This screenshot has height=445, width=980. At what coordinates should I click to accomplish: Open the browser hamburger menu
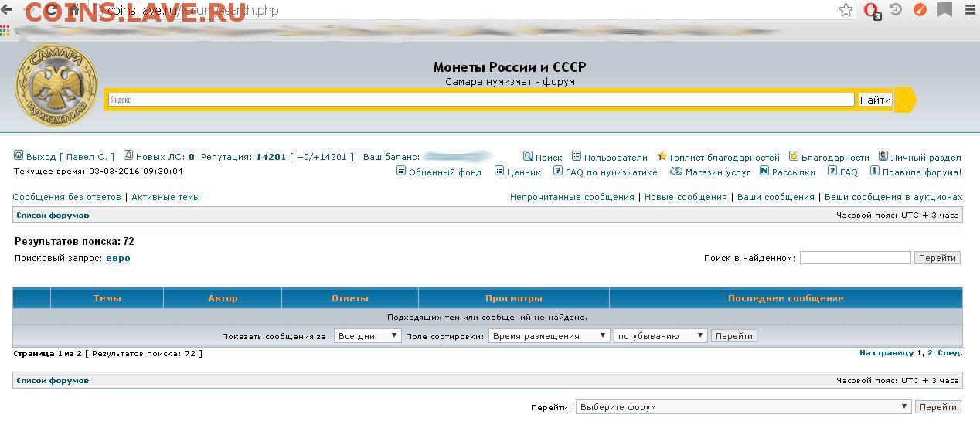[970, 10]
